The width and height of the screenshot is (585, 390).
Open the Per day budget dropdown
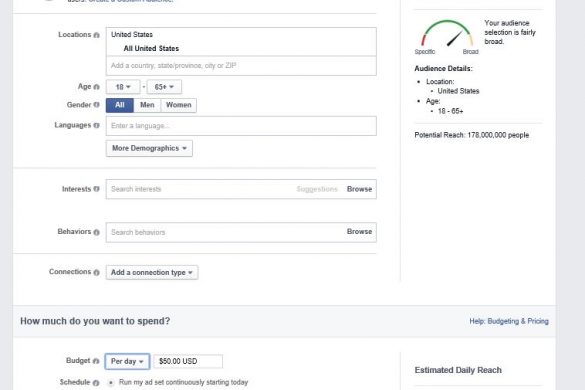click(128, 361)
